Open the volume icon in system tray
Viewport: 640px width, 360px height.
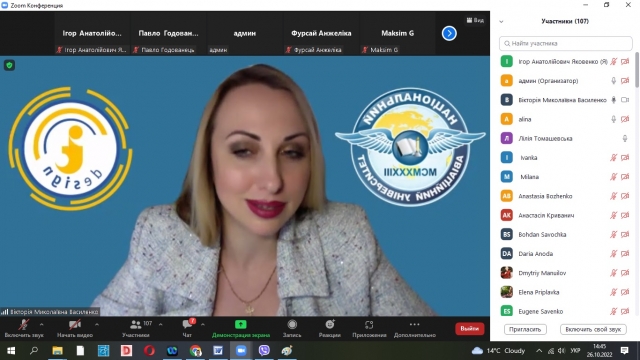562,351
